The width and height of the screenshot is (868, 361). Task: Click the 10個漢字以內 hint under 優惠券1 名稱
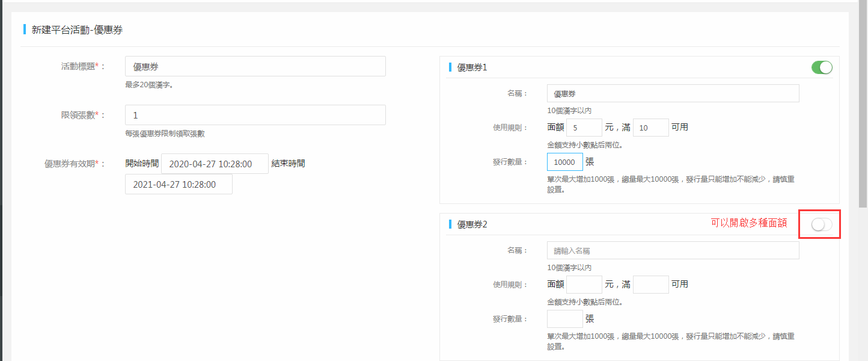[569, 111]
